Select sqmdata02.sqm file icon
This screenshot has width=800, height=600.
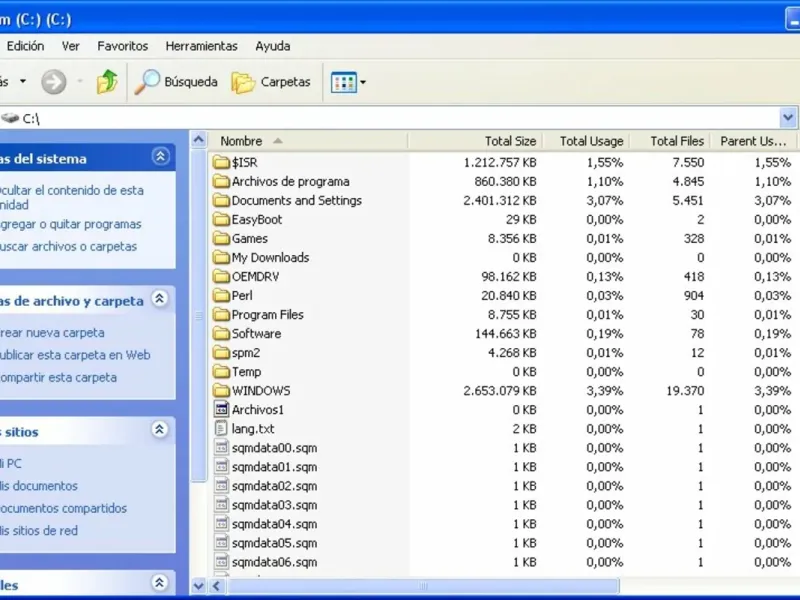click(x=221, y=486)
